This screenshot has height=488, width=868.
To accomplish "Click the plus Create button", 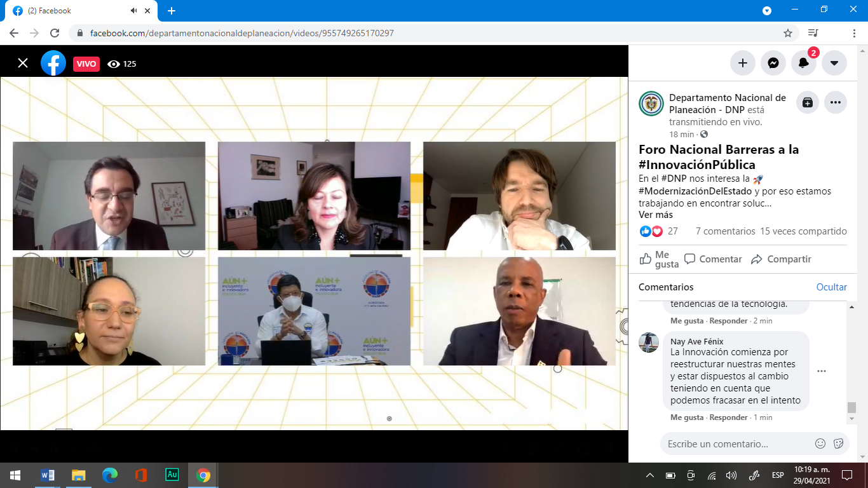I will pos(743,63).
